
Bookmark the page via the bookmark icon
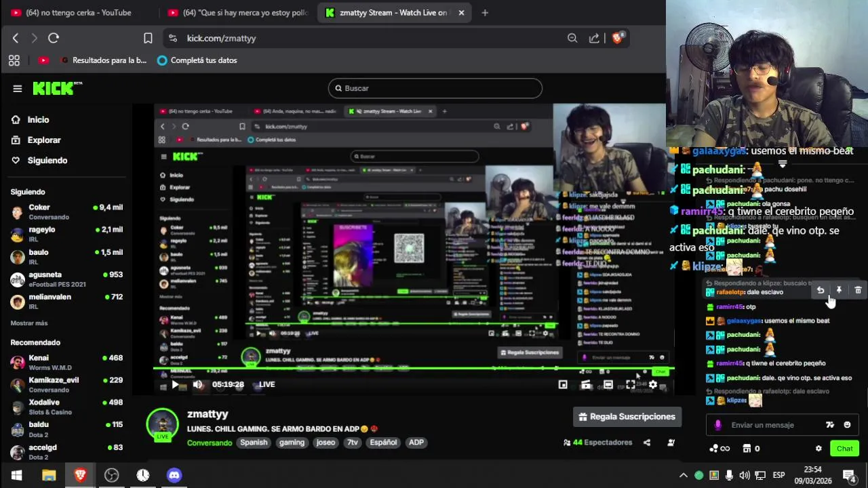point(148,38)
